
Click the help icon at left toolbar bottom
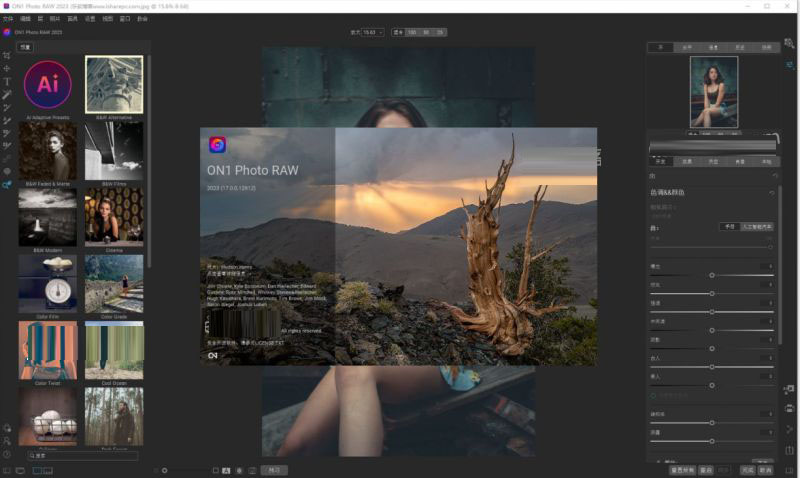(7, 454)
